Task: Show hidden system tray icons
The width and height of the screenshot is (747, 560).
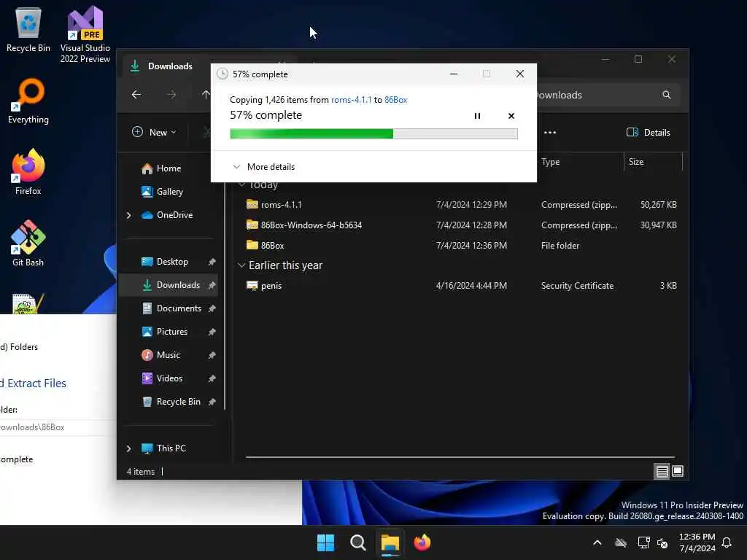Action: point(597,542)
